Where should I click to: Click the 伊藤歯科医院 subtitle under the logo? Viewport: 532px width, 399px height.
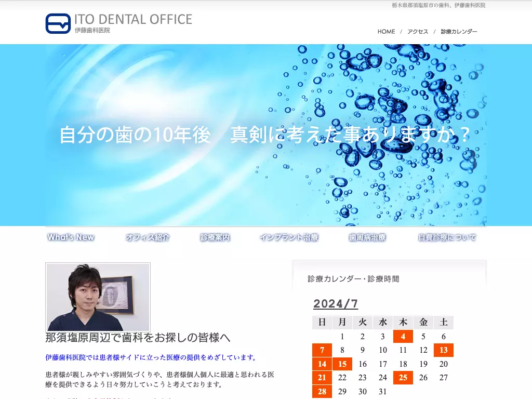92,30
